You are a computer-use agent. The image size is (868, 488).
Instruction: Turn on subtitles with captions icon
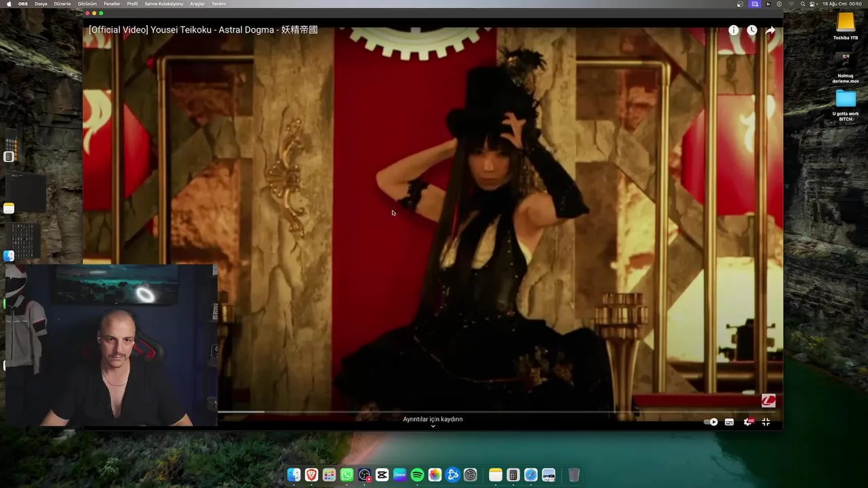click(729, 422)
